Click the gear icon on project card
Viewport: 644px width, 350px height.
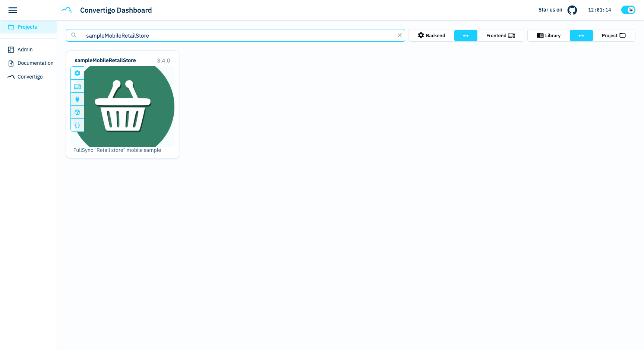[78, 73]
